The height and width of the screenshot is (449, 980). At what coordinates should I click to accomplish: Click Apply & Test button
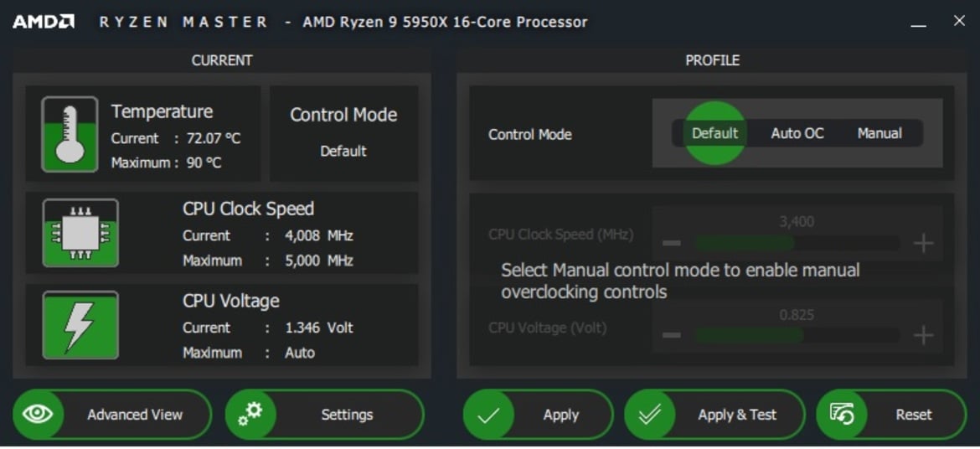point(714,415)
